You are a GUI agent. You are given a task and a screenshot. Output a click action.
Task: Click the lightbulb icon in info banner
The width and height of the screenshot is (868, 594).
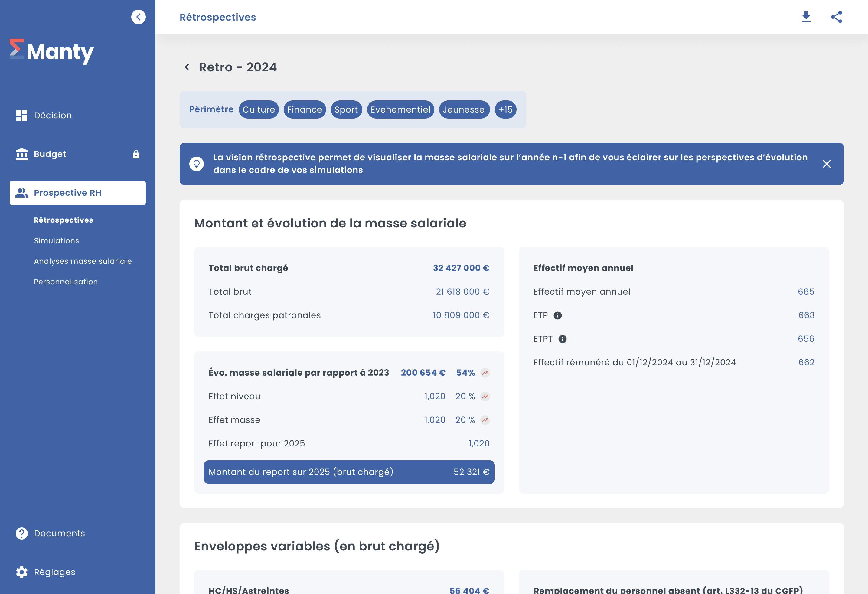pyautogui.click(x=197, y=164)
